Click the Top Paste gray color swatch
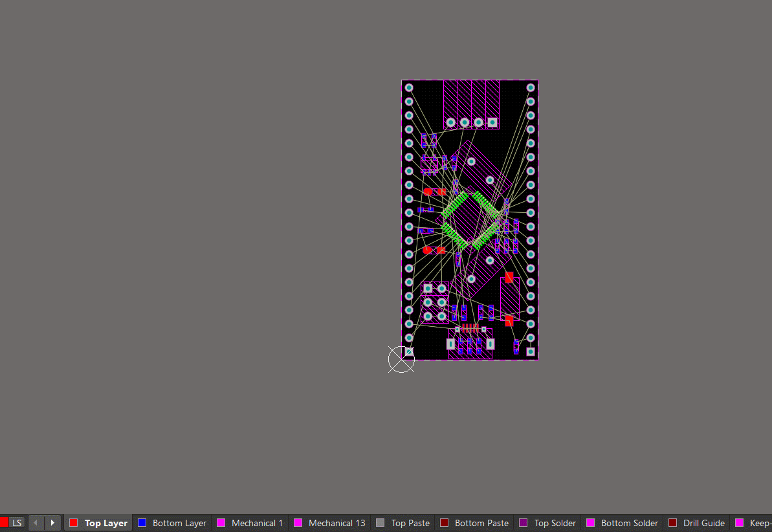The image size is (772, 532). (380, 523)
